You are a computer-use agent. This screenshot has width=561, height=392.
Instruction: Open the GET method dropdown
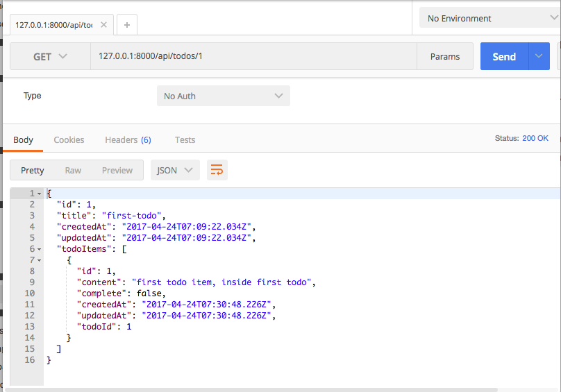click(x=50, y=56)
